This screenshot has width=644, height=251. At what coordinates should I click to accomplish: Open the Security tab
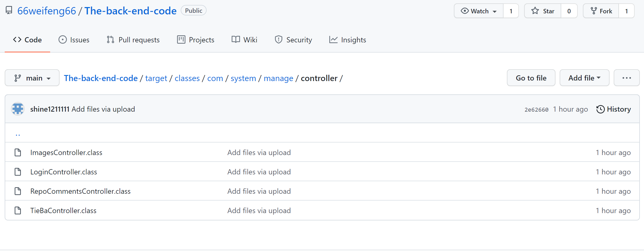click(293, 40)
